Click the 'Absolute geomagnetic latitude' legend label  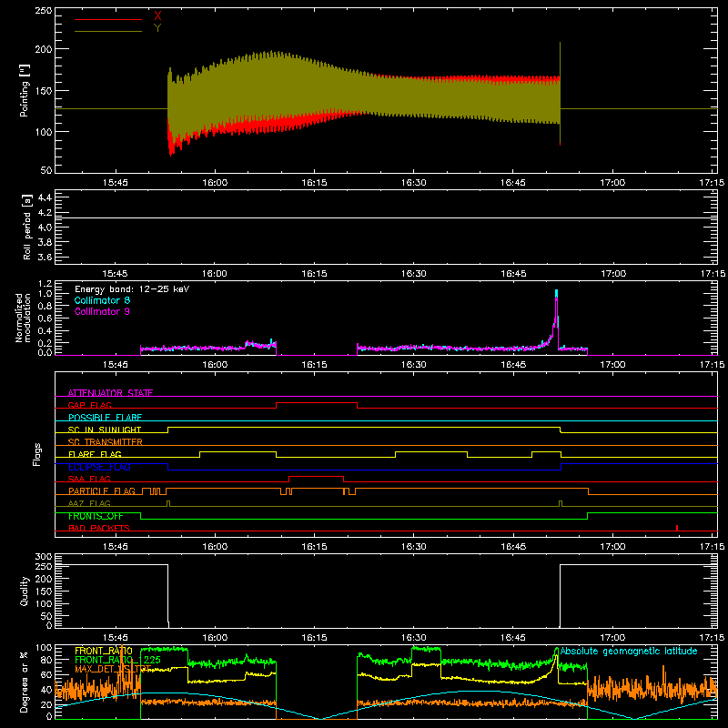(629, 651)
